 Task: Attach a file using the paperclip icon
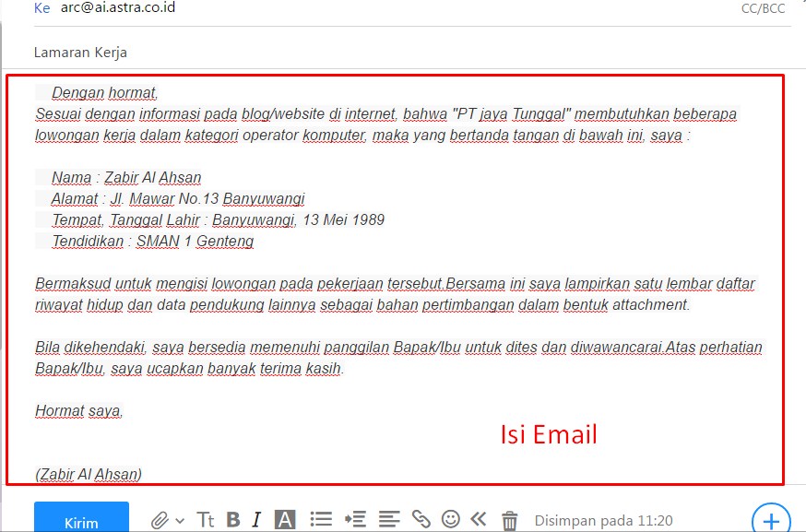[x=160, y=519]
